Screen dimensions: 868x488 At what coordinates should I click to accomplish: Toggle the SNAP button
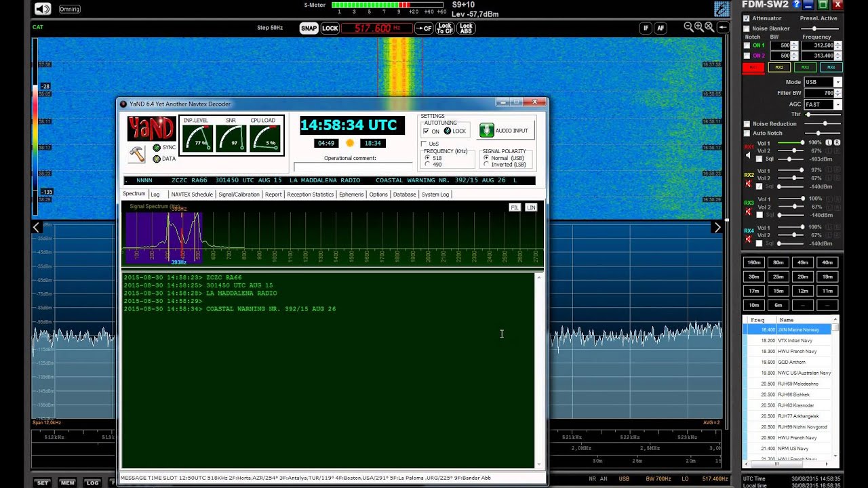(x=309, y=28)
